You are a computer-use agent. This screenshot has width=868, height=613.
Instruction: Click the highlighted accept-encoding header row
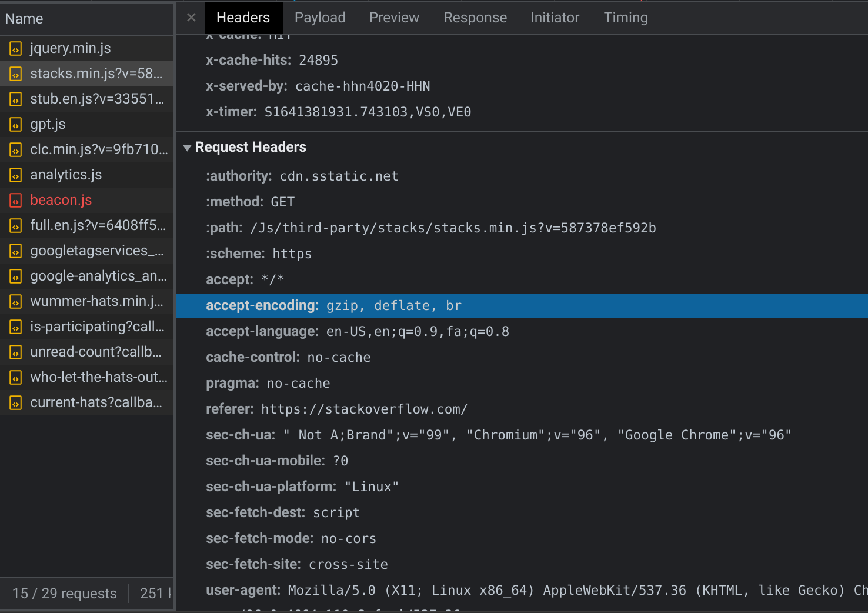tap(522, 306)
